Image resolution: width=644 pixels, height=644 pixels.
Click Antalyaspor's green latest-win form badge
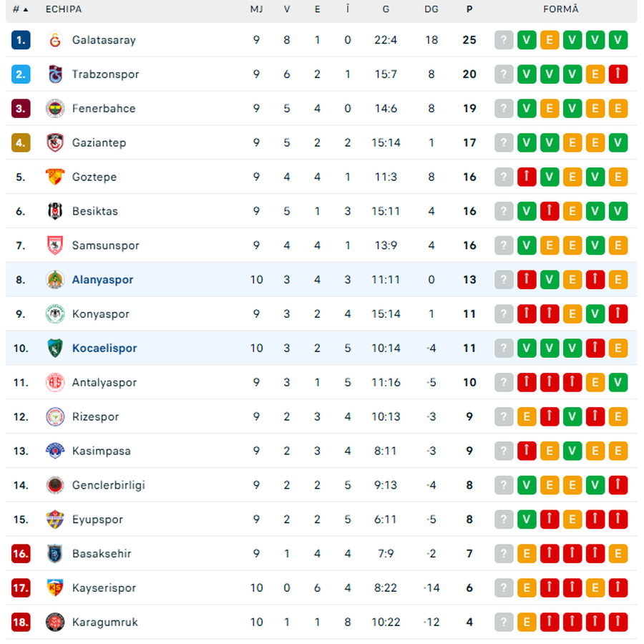(618, 383)
